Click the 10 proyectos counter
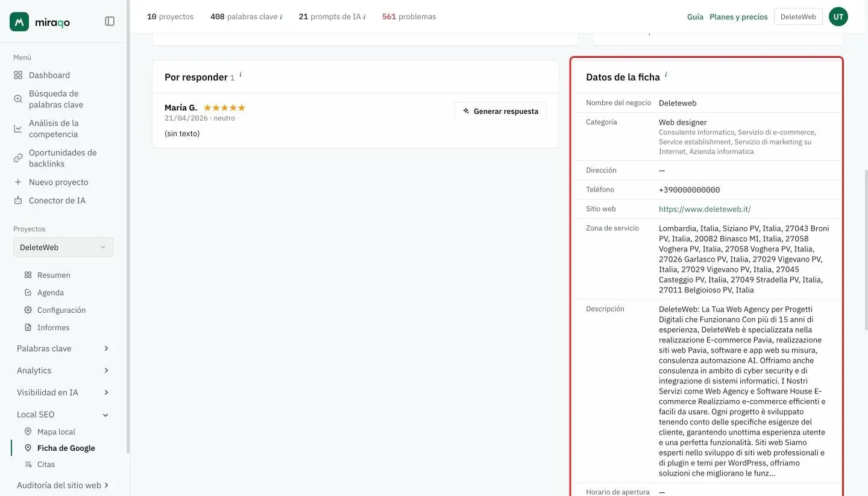Image resolution: width=868 pixels, height=496 pixels. [171, 17]
